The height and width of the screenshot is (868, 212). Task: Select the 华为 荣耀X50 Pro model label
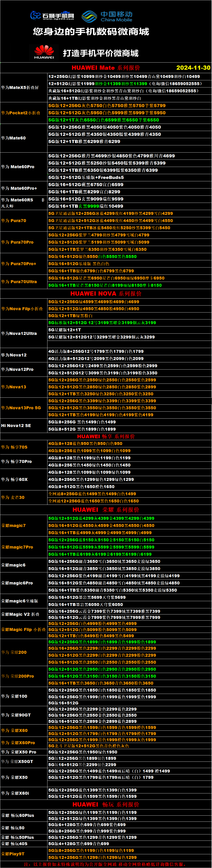19,752
